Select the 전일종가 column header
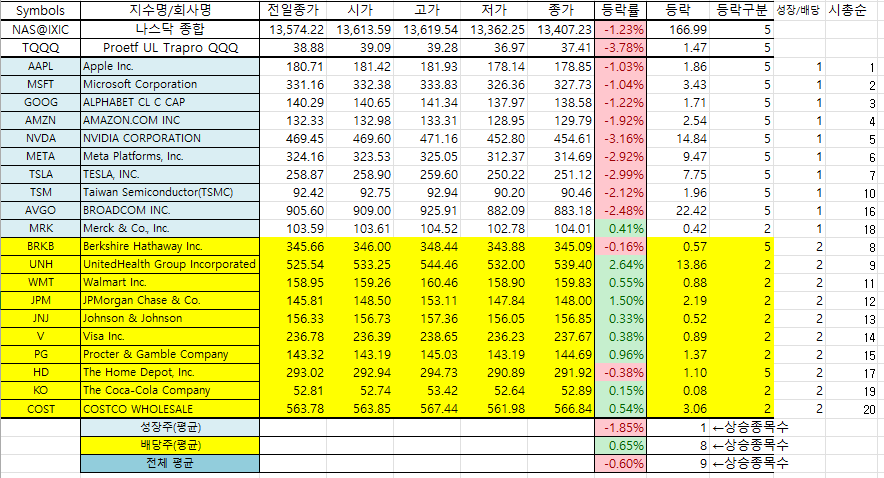 (293, 11)
